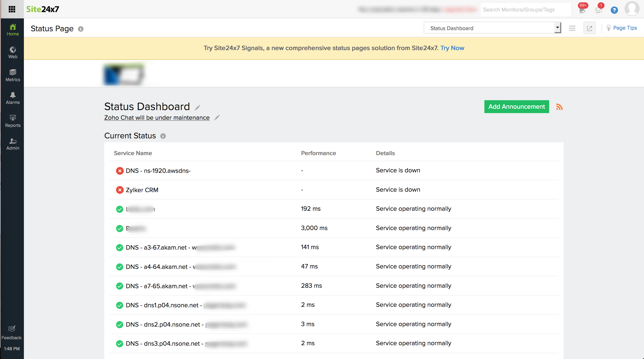This screenshot has width=644, height=359.
Task: Select the DNS - dns3.p04.nsone.net service row
Action: coord(334,344)
